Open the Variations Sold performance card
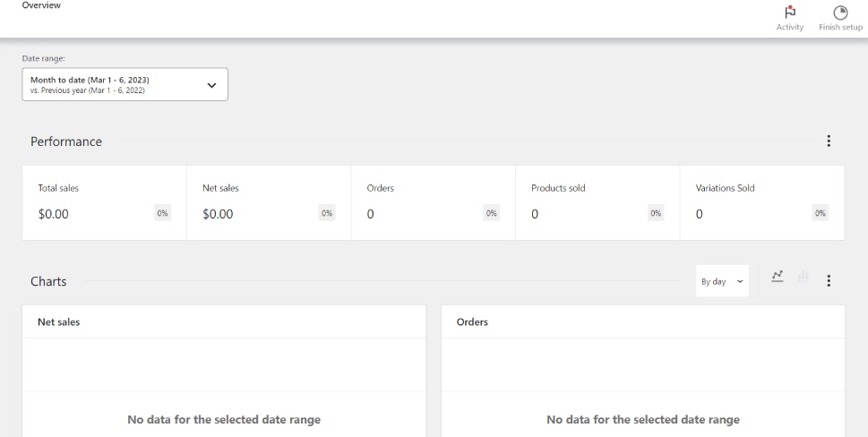 [761, 202]
